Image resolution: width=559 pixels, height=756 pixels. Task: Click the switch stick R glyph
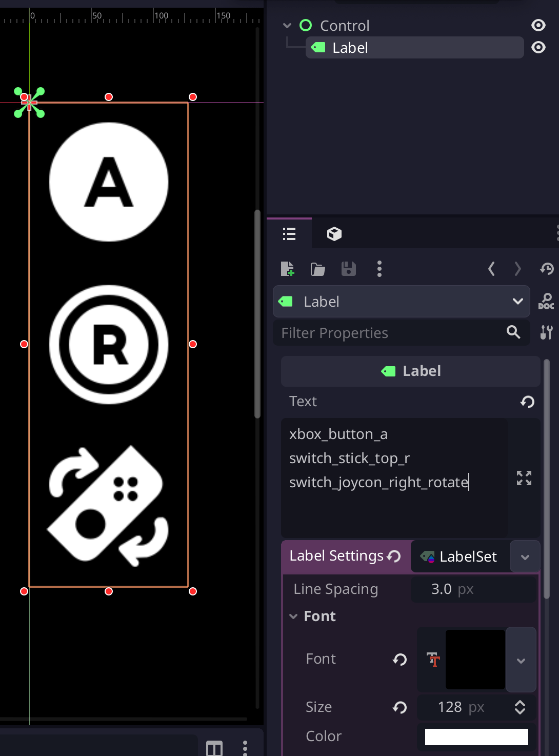(x=109, y=345)
